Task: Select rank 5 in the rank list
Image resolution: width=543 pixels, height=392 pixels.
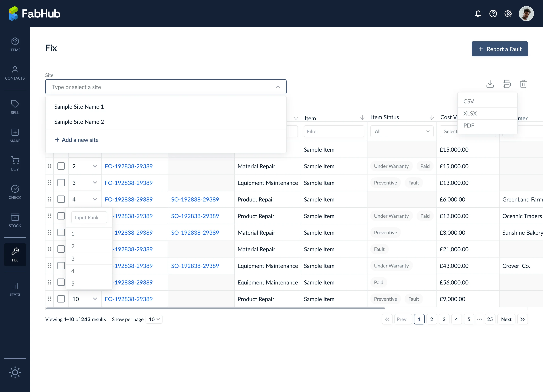Action: point(89,284)
